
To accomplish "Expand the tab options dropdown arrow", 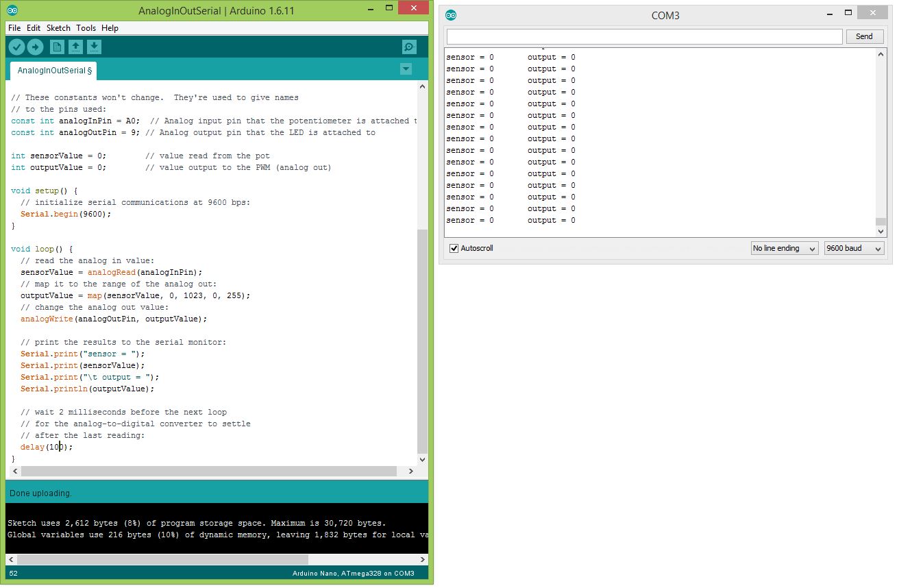I will (x=406, y=69).
